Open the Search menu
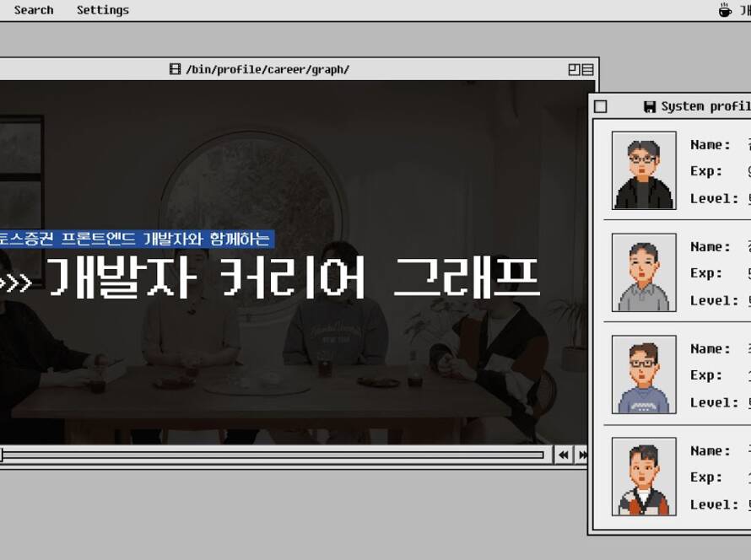Viewport: 751px width, 560px height. pyautogui.click(x=34, y=10)
